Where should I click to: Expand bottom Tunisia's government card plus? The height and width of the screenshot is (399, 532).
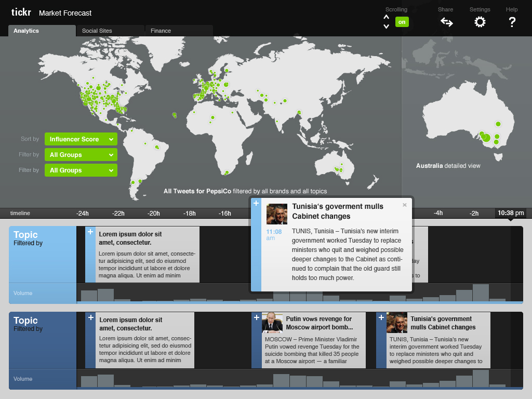point(381,317)
